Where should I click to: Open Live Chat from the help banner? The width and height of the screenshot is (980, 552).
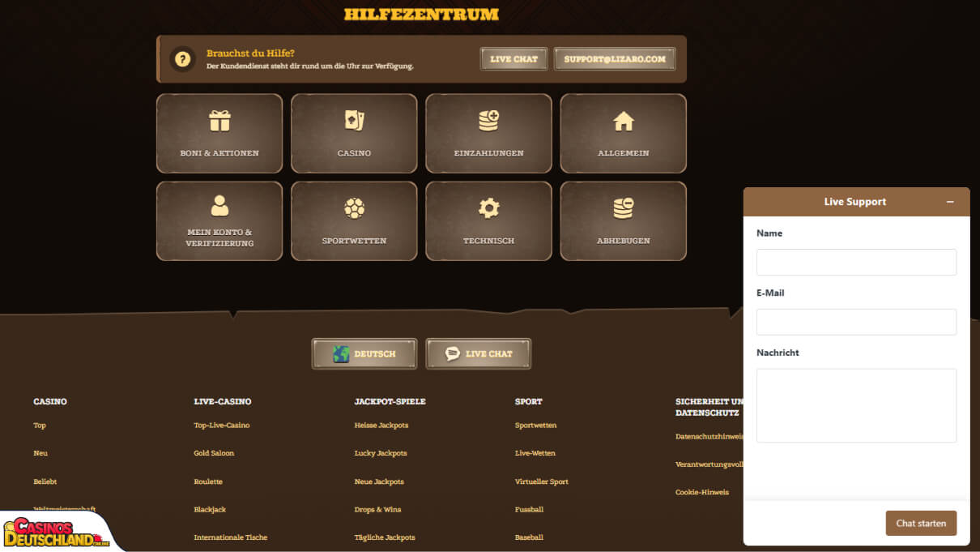pyautogui.click(x=514, y=59)
